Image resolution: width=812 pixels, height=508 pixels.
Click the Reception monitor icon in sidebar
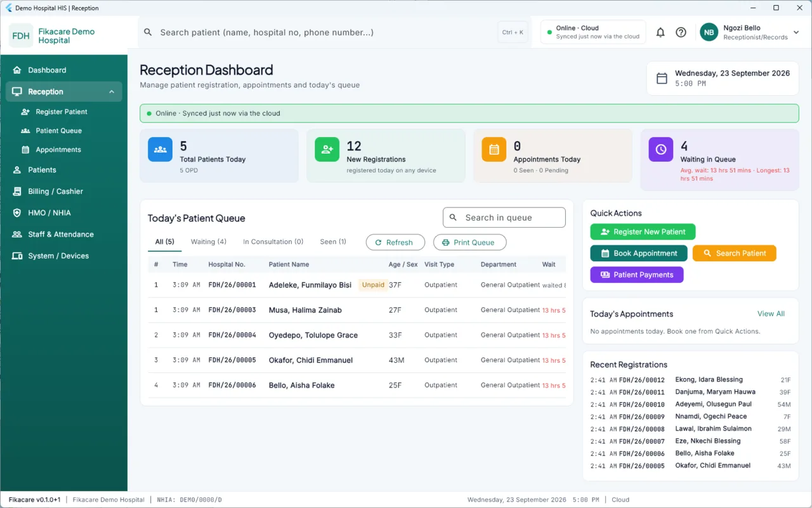click(17, 91)
